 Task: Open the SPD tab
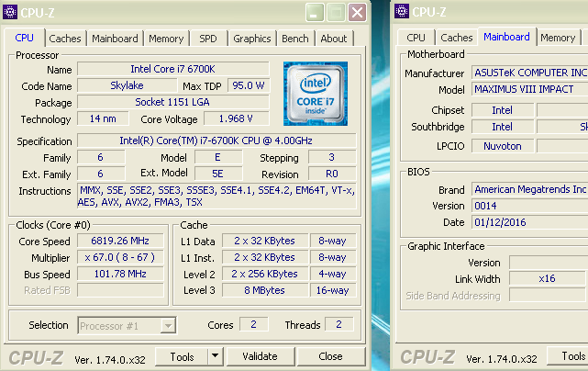click(x=208, y=39)
